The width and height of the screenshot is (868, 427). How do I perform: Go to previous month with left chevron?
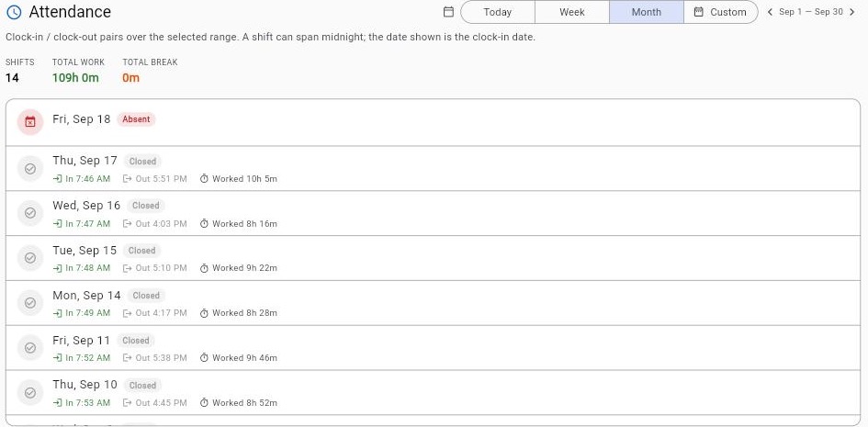(770, 12)
